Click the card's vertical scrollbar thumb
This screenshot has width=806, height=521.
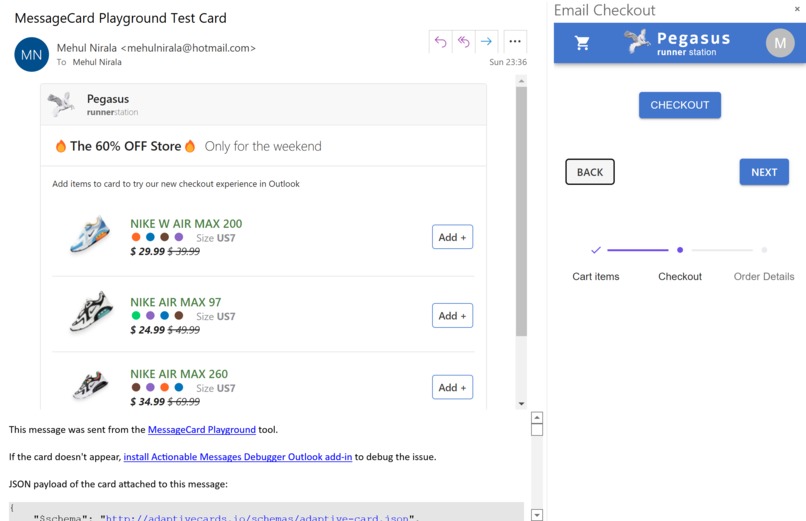(x=521, y=211)
